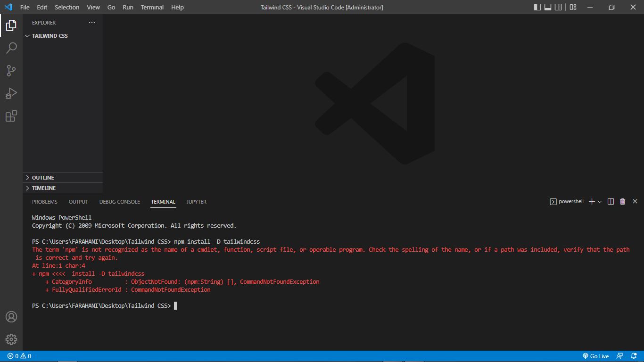Start Go Live server from status bar
644x362 pixels.
click(x=595, y=356)
